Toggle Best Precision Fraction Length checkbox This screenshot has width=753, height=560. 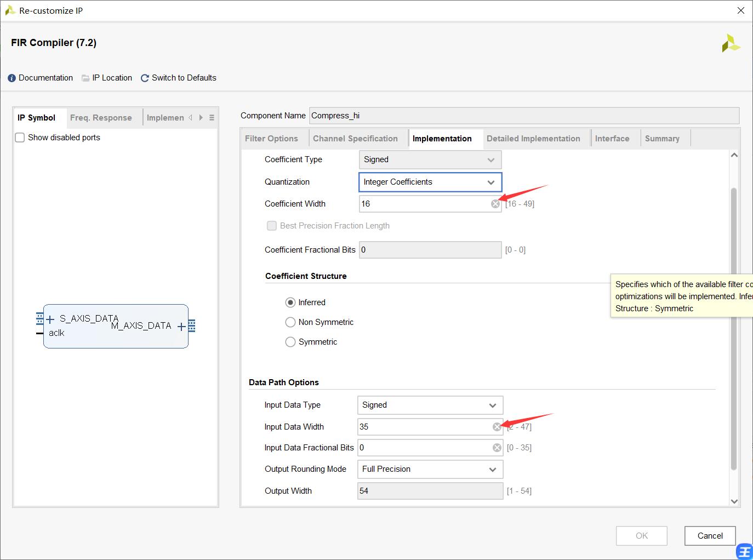272,226
